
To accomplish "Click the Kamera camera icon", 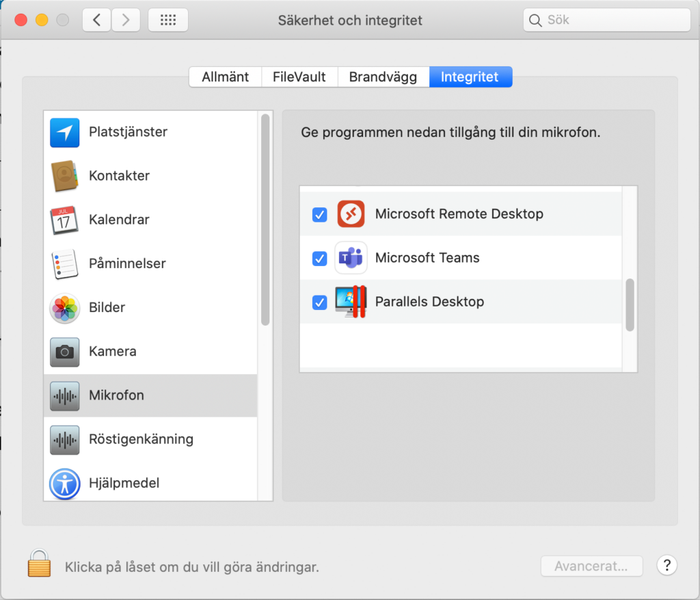I will (65, 352).
